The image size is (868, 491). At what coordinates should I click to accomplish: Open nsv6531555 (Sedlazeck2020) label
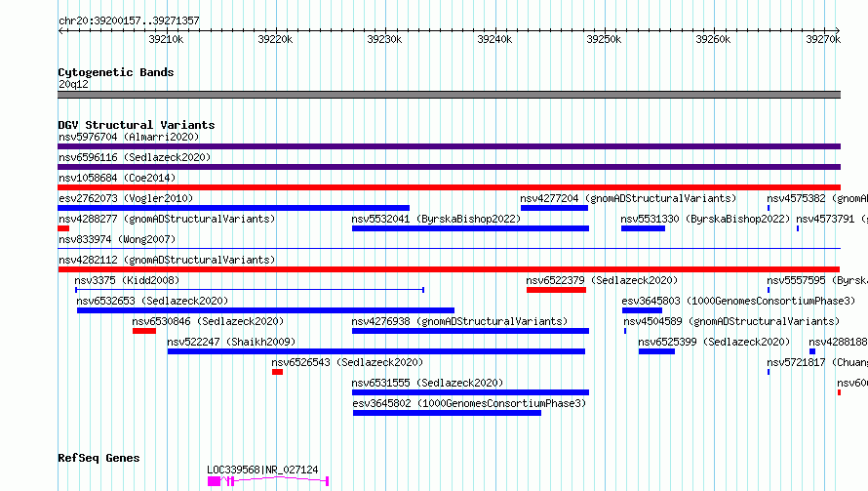(x=427, y=383)
